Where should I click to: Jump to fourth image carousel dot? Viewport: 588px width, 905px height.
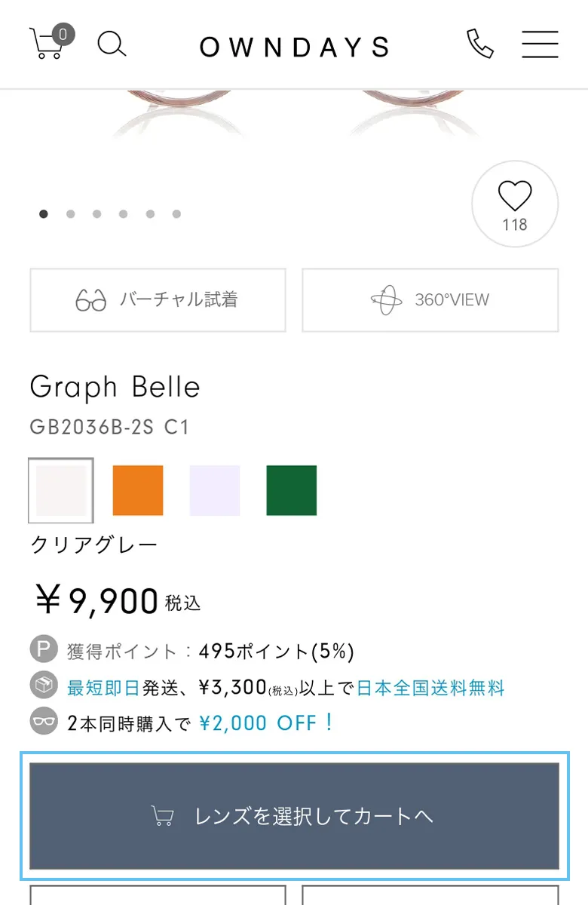point(123,214)
